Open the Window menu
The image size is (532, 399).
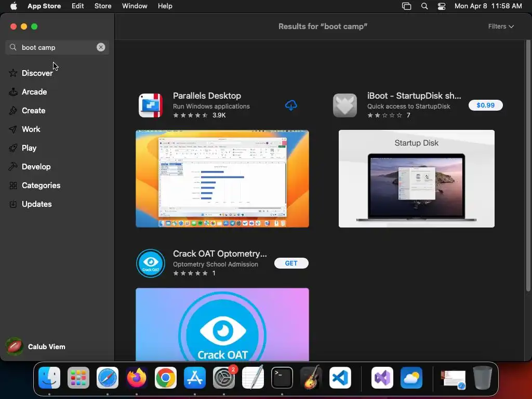(135, 6)
